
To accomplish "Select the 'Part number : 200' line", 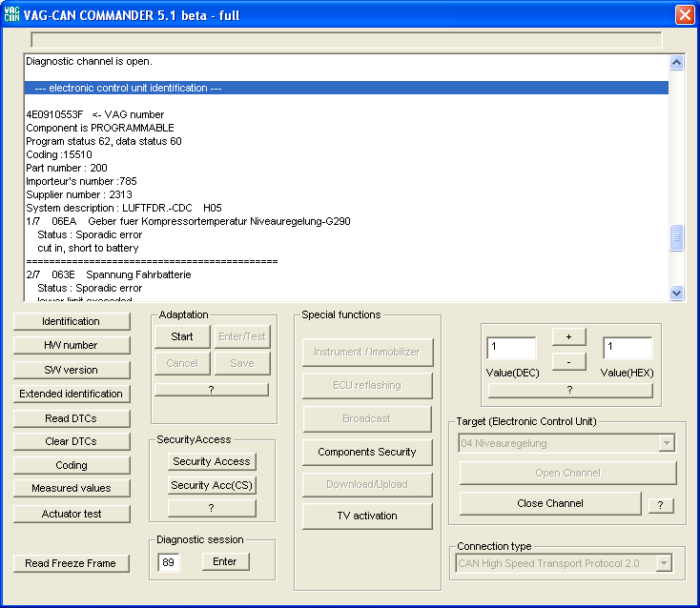I will point(346,168).
